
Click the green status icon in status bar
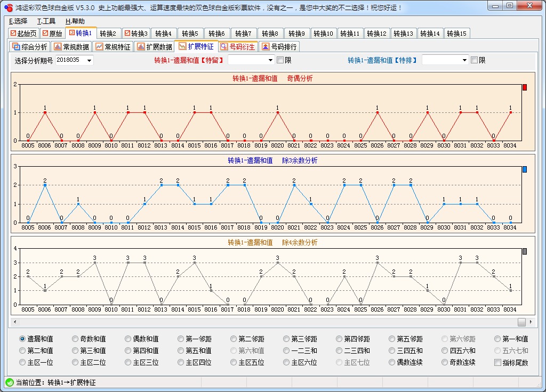click(9, 382)
